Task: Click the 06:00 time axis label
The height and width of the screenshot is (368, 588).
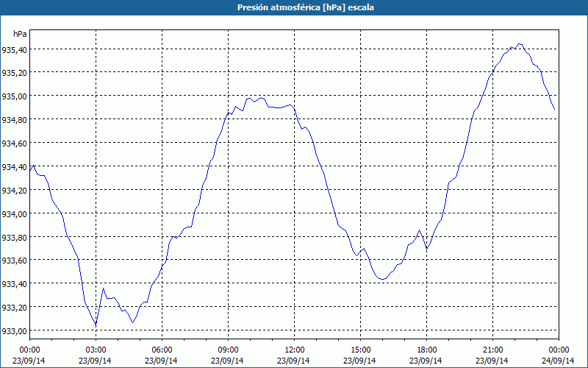Action: [x=162, y=350]
